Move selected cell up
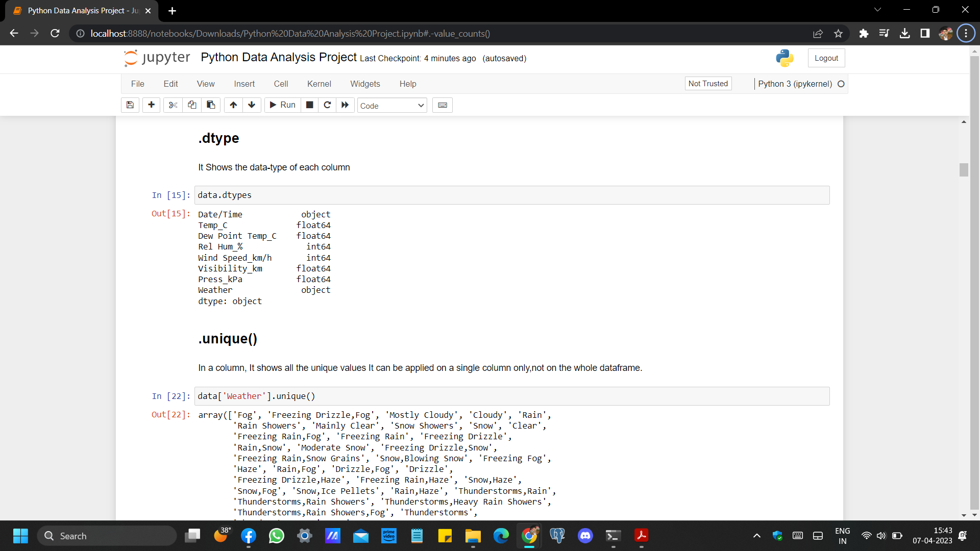This screenshot has width=980, height=551. 233,105
